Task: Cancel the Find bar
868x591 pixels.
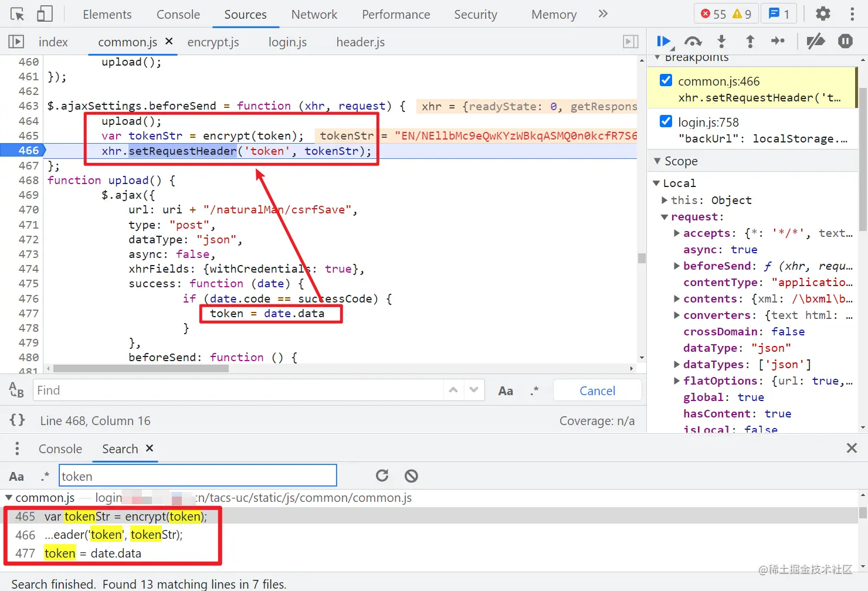Action: (x=598, y=390)
